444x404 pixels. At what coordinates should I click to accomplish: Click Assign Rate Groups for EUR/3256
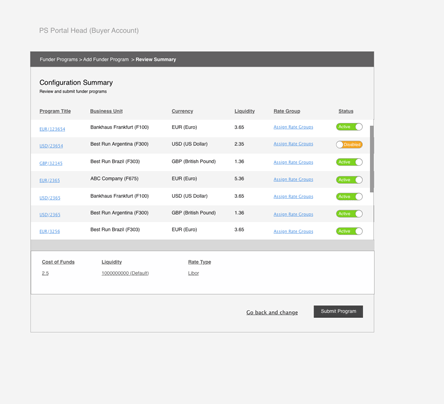(x=293, y=231)
